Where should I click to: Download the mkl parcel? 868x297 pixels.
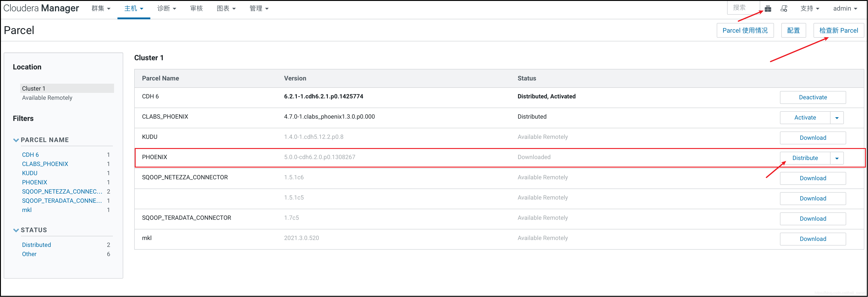pos(813,239)
